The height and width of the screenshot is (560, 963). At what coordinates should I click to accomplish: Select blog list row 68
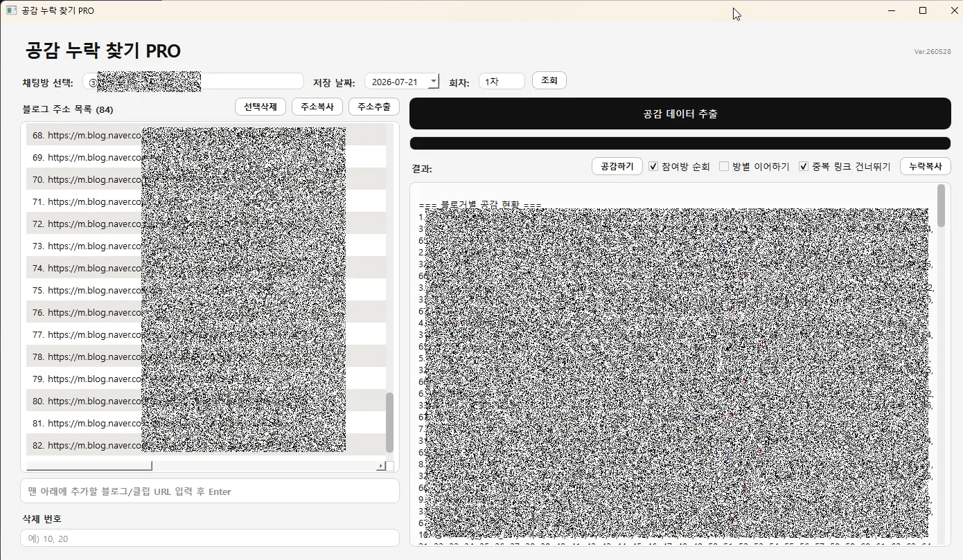(x=206, y=135)
